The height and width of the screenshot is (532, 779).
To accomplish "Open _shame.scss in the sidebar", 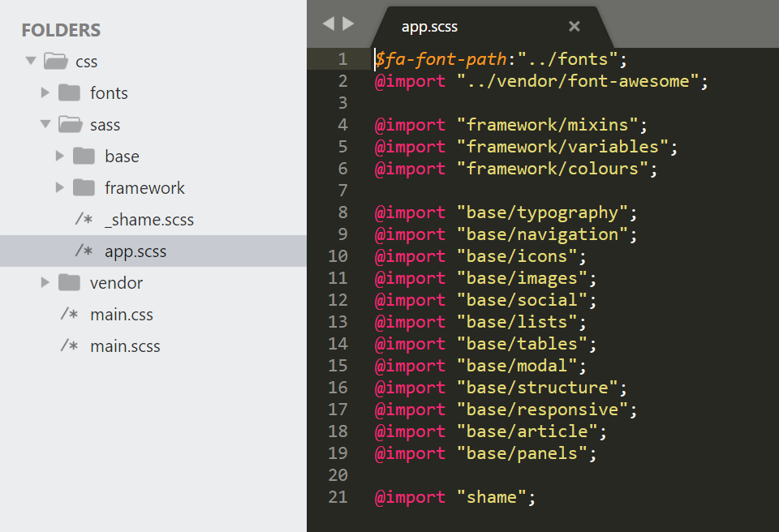I will pos(149,220).
